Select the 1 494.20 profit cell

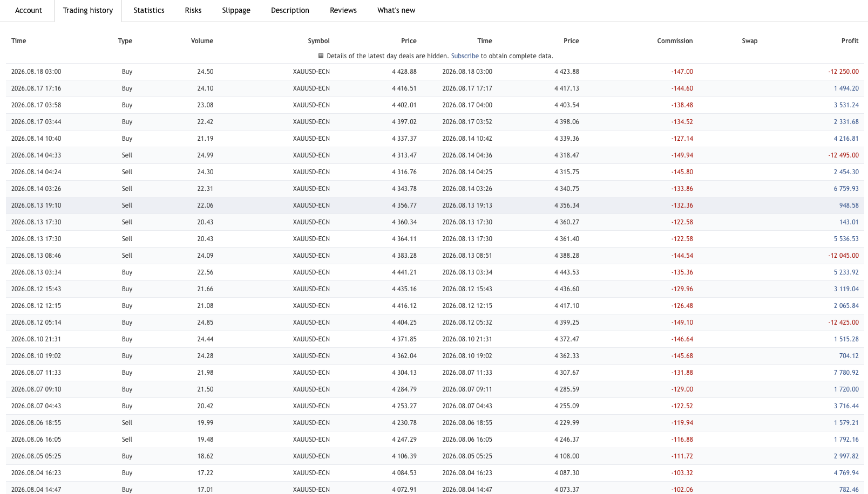point(846,88)
